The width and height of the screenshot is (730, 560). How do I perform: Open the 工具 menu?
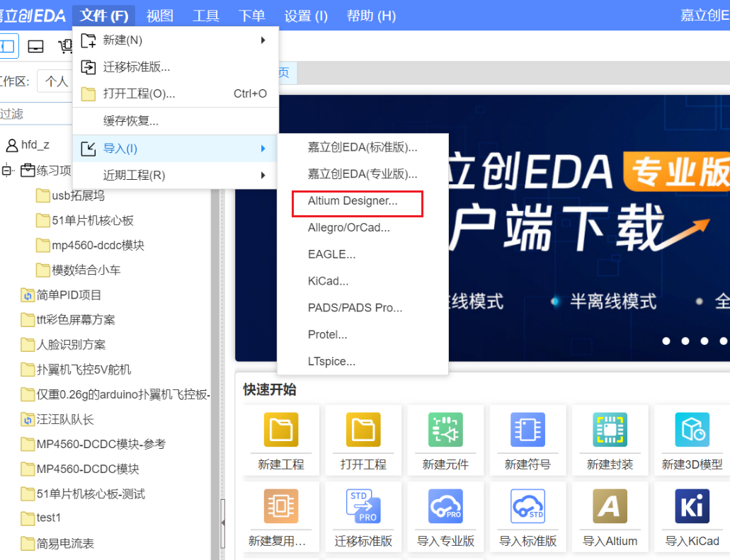[x=206, y=16]
